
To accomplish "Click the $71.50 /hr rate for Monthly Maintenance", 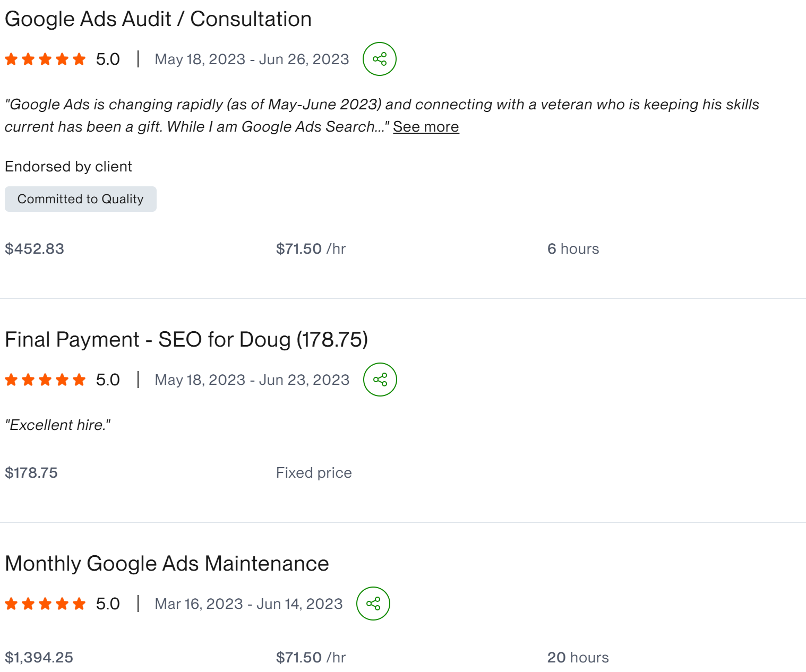I will point(311,658).
